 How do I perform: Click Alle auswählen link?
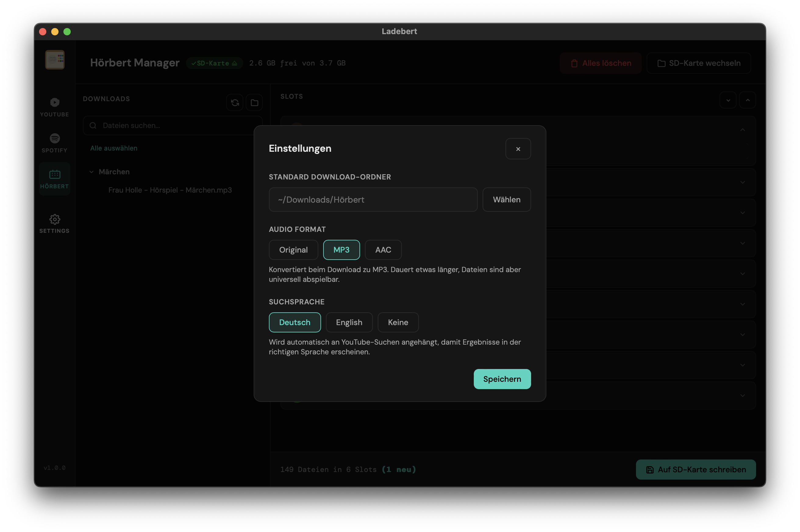tap(114, 148)
